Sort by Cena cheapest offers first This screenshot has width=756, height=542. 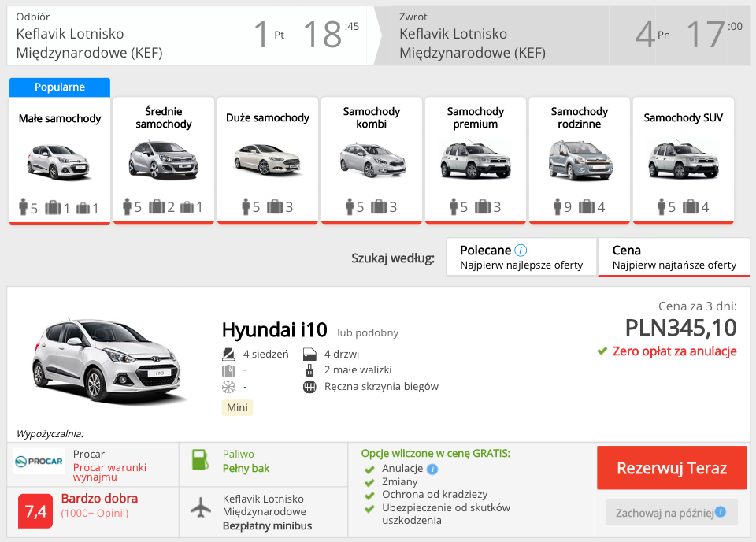674,257
